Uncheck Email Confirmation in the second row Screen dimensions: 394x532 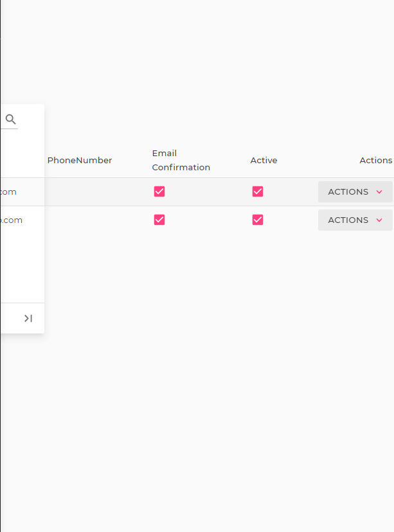tap(158, 220)
